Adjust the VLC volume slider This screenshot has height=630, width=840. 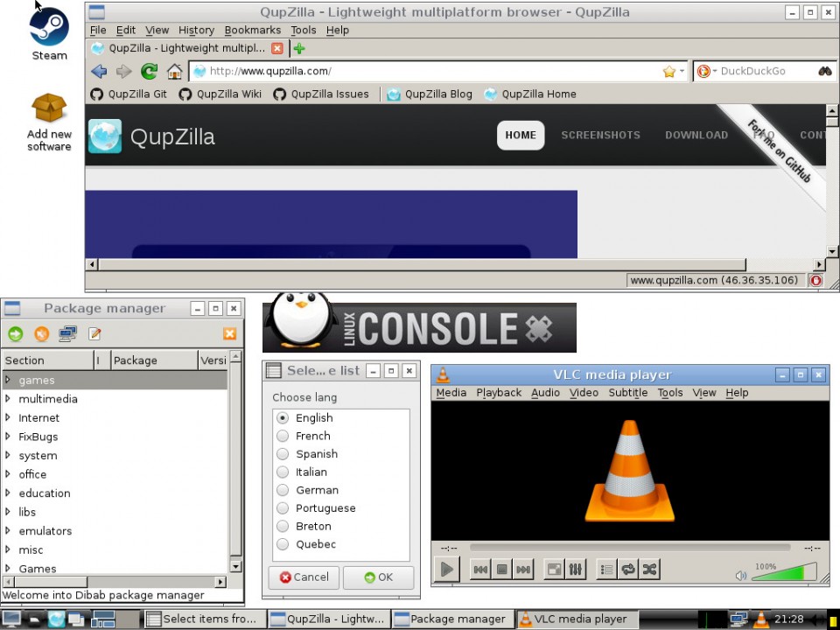pyautogui.click(x=784, y=571)
